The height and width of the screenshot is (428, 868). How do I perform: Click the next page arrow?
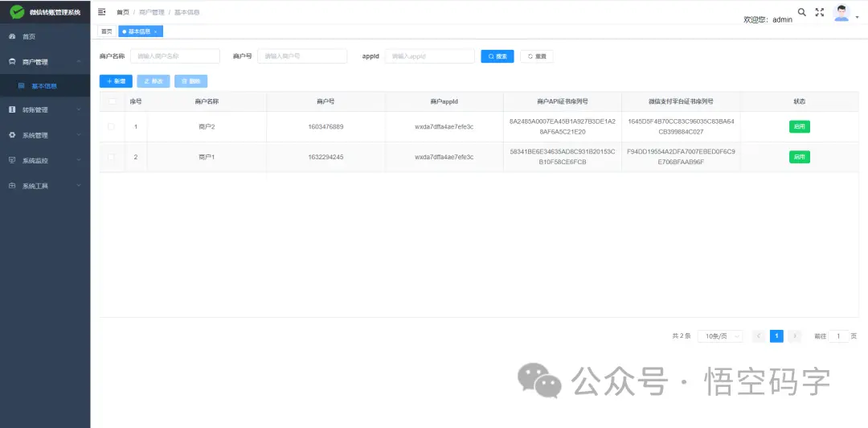[x=794, y=336]
